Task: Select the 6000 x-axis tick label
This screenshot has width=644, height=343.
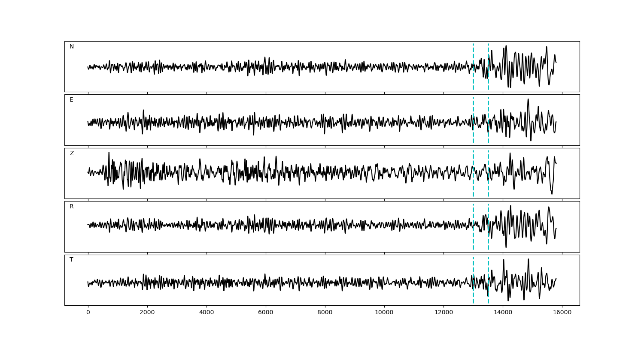Action: click(266, 313)
